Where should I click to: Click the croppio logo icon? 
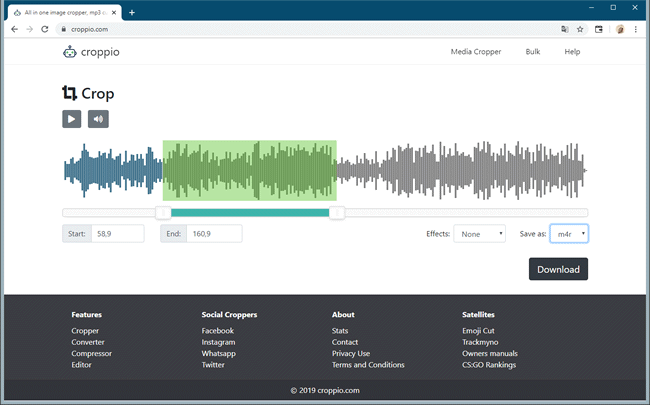pos(70,52)
